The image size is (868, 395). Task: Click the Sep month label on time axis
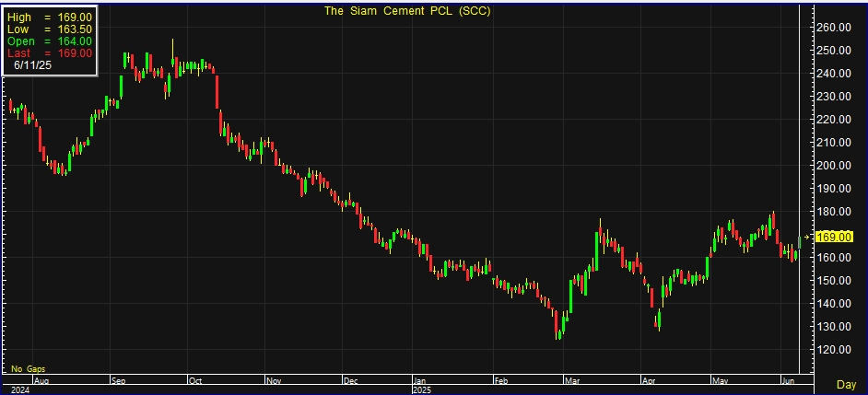tap(117, 380)
